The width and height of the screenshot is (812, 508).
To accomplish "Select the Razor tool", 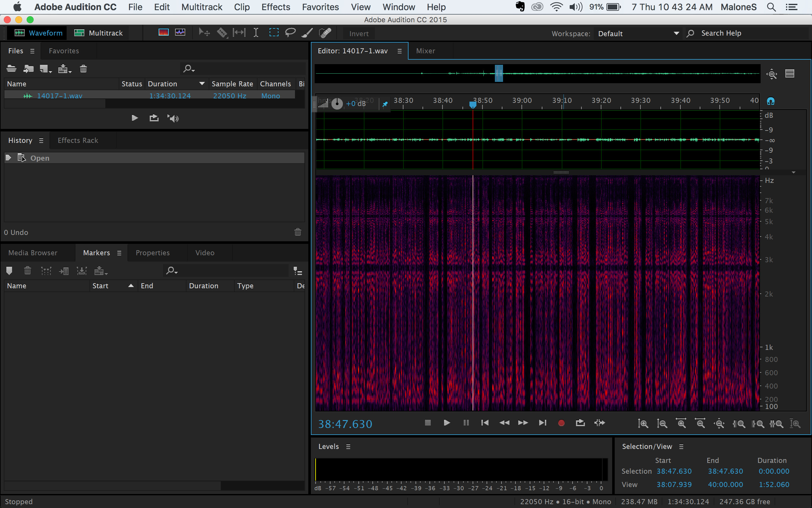I will point(222,33).
